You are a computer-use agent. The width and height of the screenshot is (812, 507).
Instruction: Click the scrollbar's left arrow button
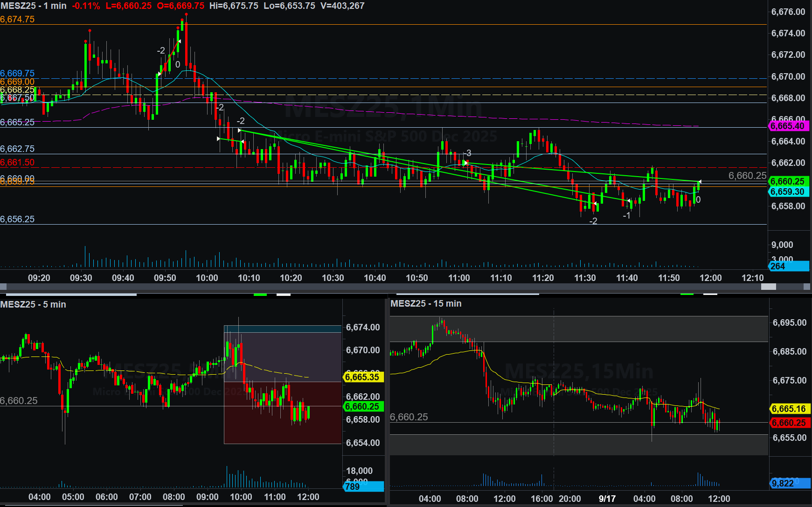[x=3, y=287]
